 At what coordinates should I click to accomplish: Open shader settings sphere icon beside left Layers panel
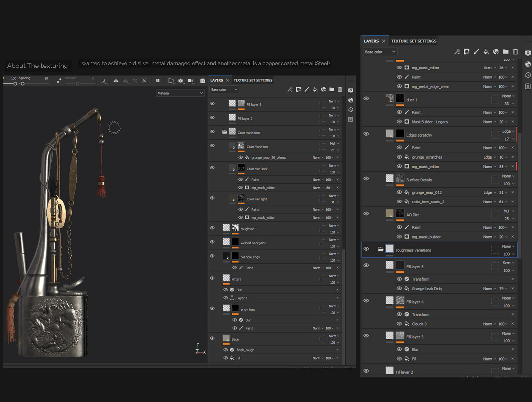(x=350, y=100)
